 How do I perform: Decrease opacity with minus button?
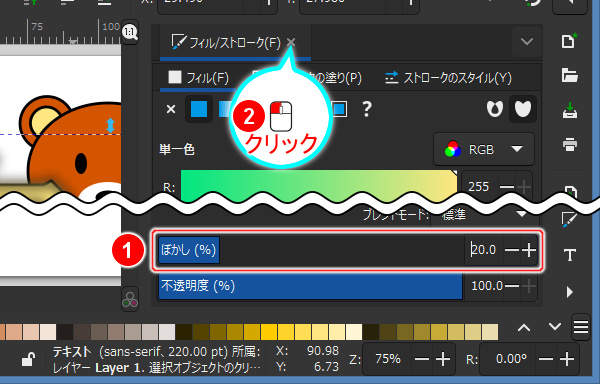[512, 286]
